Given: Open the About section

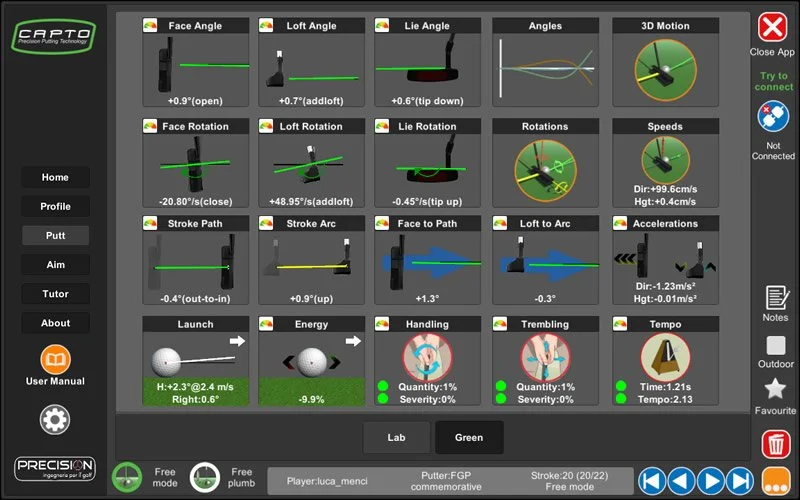Looking at the screenshot, I should pyautogui.click(x=55, y=322).
